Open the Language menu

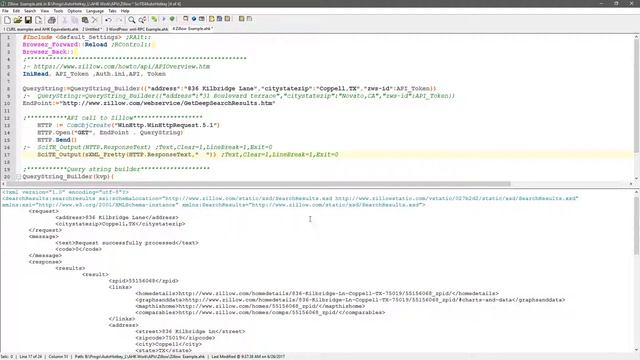(95, 11)
